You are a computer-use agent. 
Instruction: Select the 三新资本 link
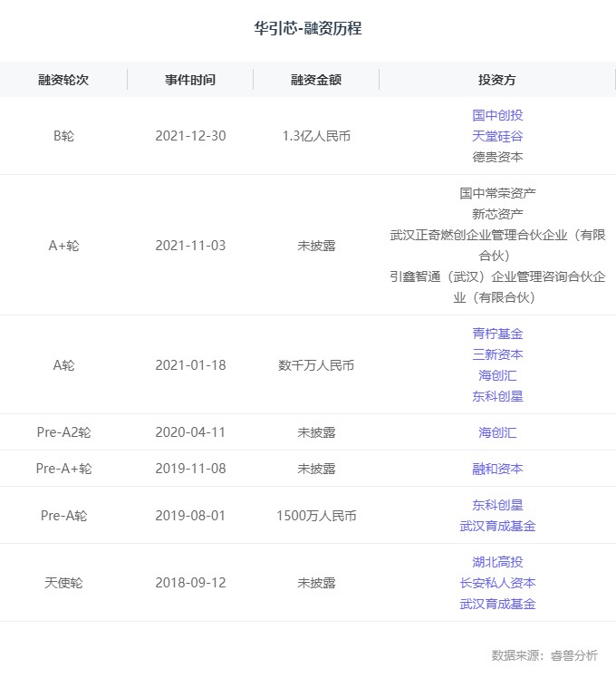497,354
